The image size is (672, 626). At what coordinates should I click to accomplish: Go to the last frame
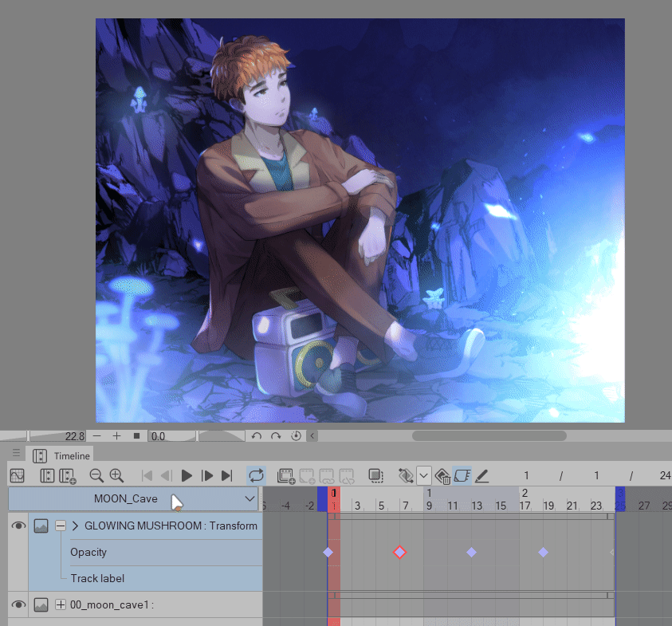(226, 475)
